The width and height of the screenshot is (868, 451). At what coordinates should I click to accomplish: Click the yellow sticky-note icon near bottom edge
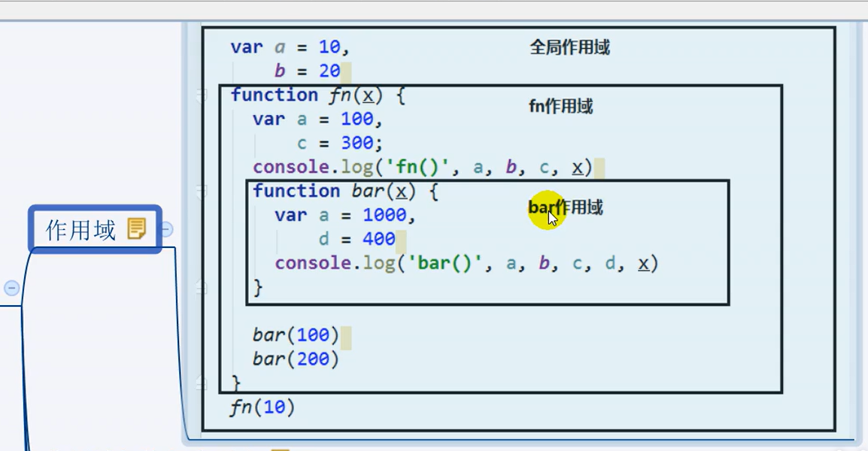click(282, 446)
